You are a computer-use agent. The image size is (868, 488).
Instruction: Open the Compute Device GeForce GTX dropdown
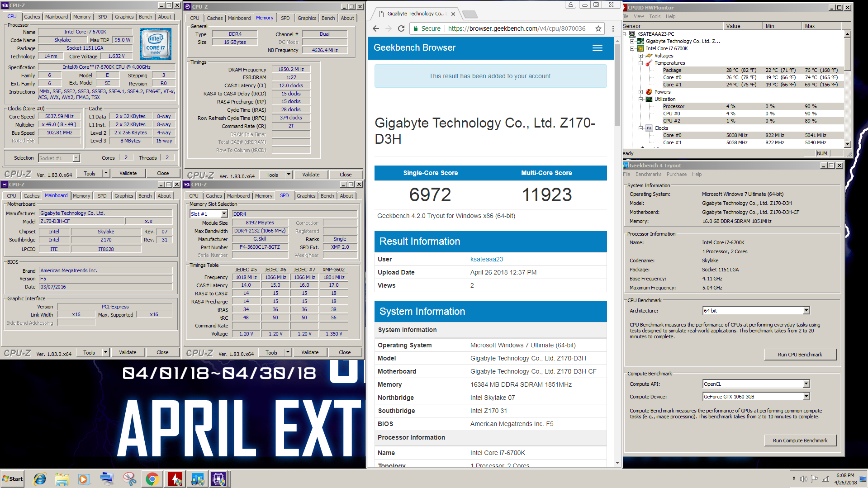pos(806,397)
